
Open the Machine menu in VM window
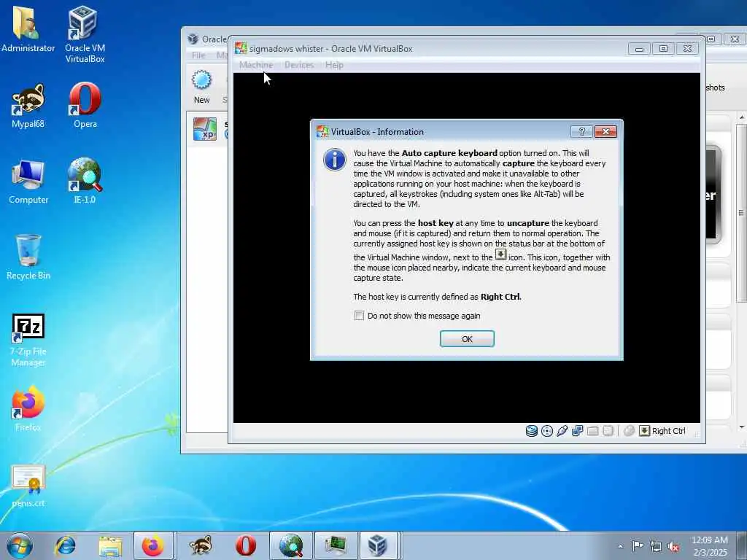point(256,65)
